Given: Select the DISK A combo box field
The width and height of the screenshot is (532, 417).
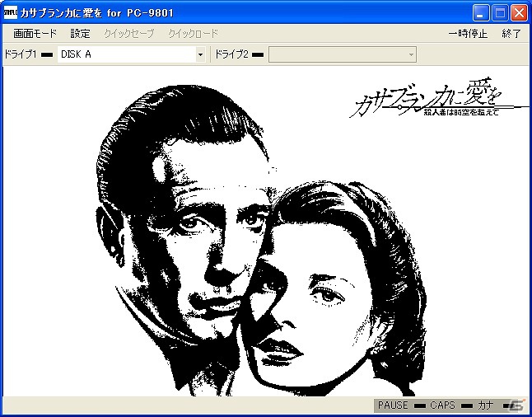Looking at the screenshot, I should click(x=132, y=54).
